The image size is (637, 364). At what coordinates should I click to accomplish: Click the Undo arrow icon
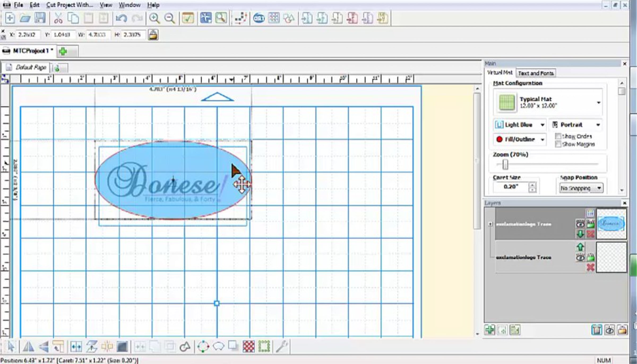(x=121, y=18)
